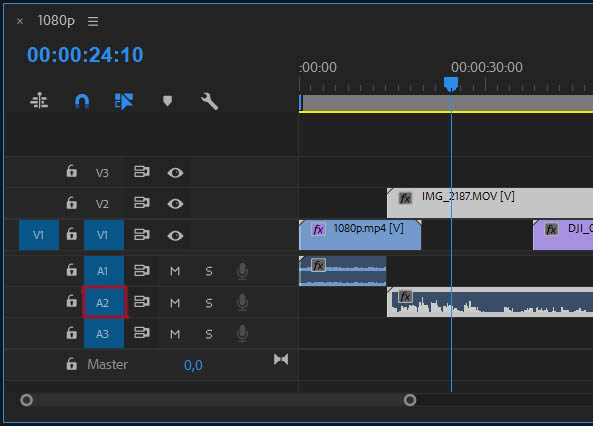Toggle insert and overwrite sequences as nests
This screenshot has width=593, height=426.
pyautogui.click(x=39, y=101)
